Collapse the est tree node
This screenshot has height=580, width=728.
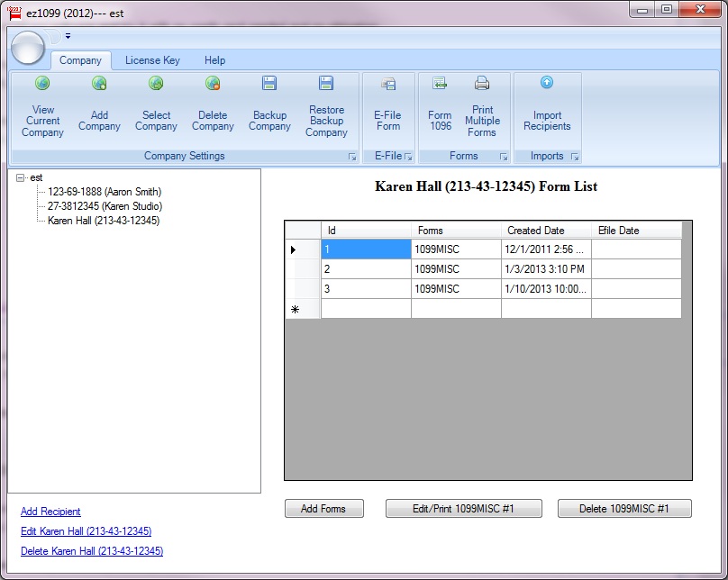coord(20,177)
